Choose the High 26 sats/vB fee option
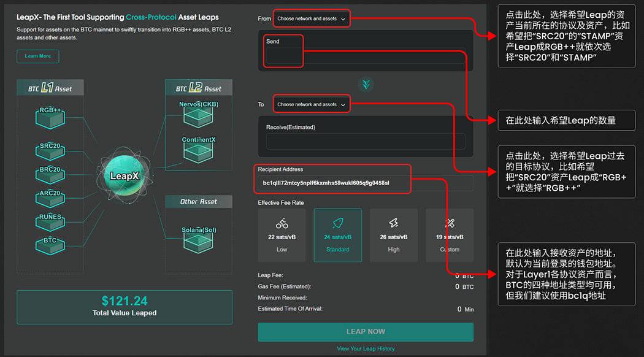The width and height of the screenshot is (644, 357). [x=394, y=235]
